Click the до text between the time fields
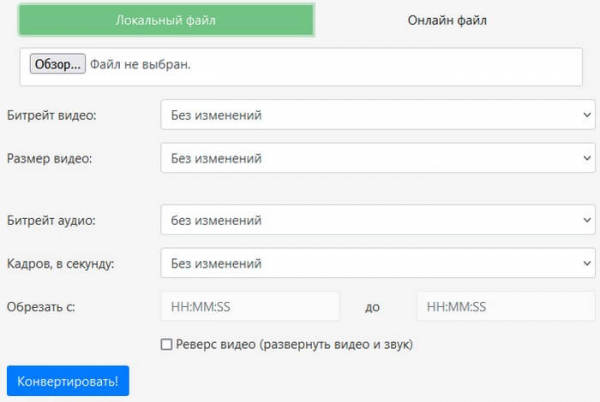This screenshot has width=600, height=402. pyautogui.click(x=372, y=307)
